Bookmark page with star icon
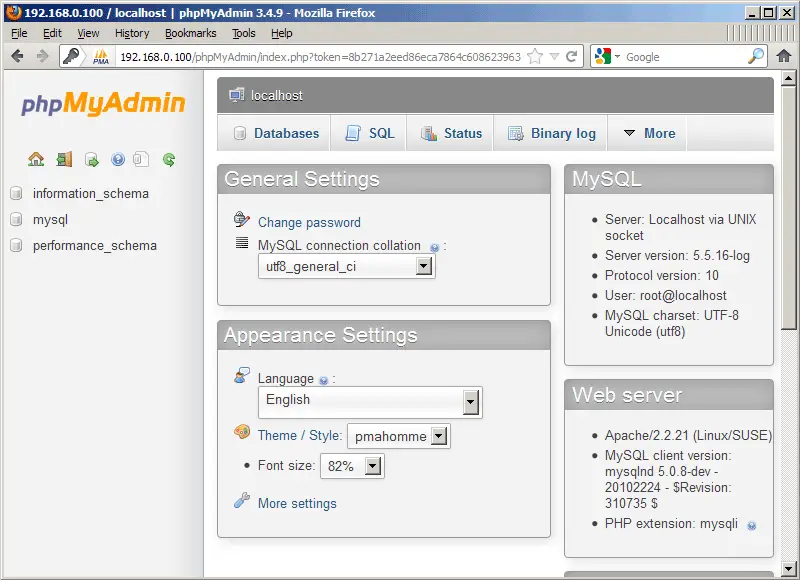This screenshot has width=800, height=580. pos(535,56)
